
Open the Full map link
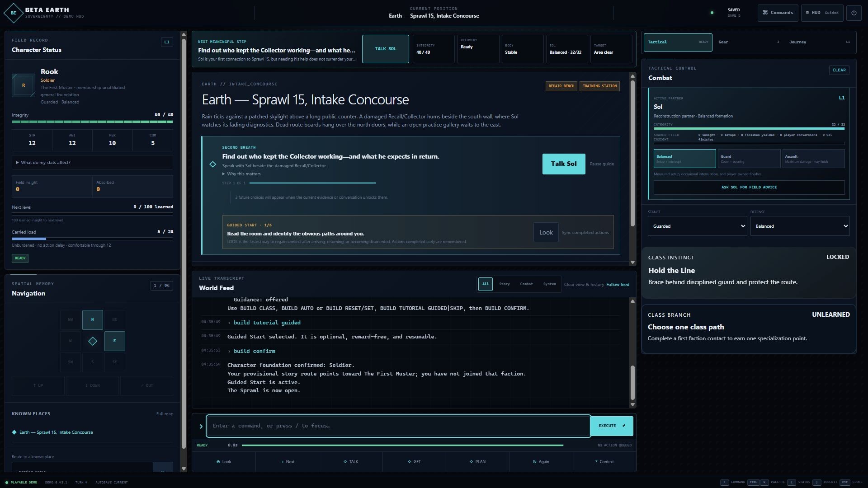(x=165, y=414)
